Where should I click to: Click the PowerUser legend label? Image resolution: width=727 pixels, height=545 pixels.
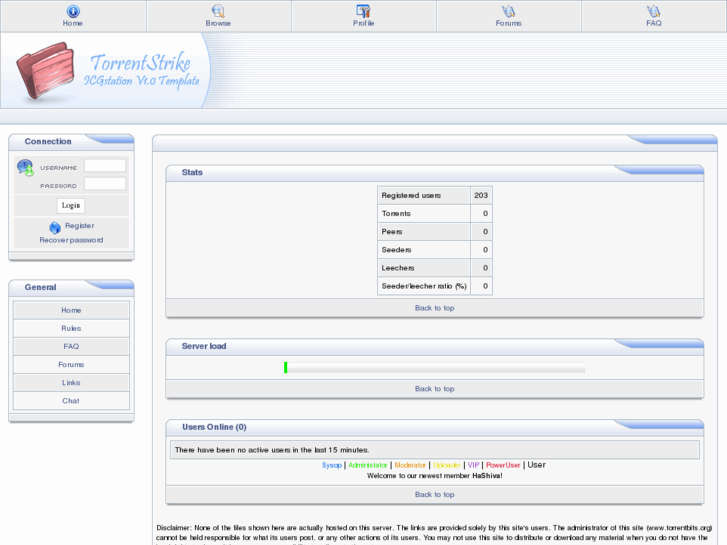[503, 465]
